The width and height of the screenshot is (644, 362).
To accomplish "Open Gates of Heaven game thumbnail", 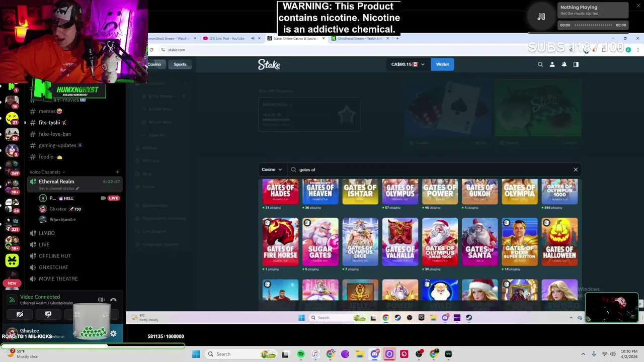I will 320,192.
